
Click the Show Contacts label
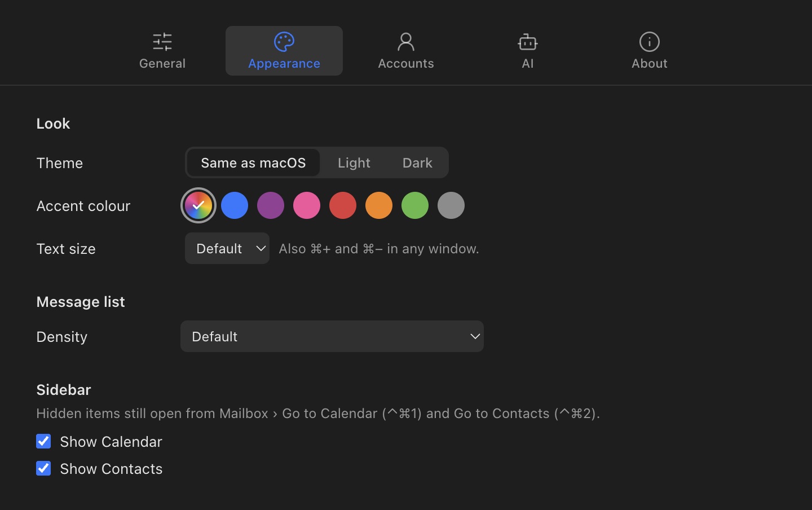click(x=111, y=468)
